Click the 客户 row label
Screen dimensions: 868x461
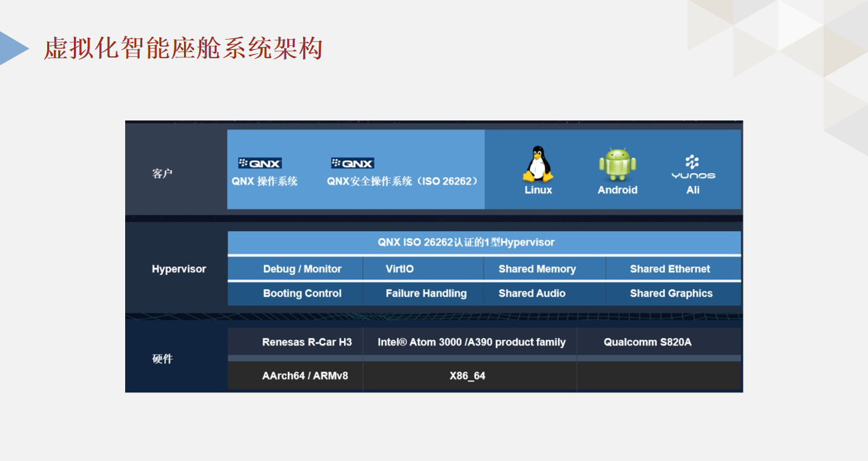[162, 174]
